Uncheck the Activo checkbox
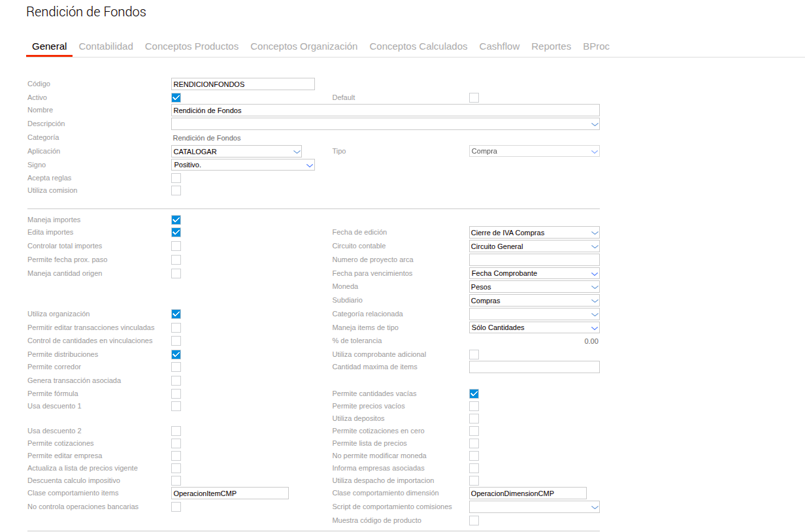805x532 pixels. 176,97
